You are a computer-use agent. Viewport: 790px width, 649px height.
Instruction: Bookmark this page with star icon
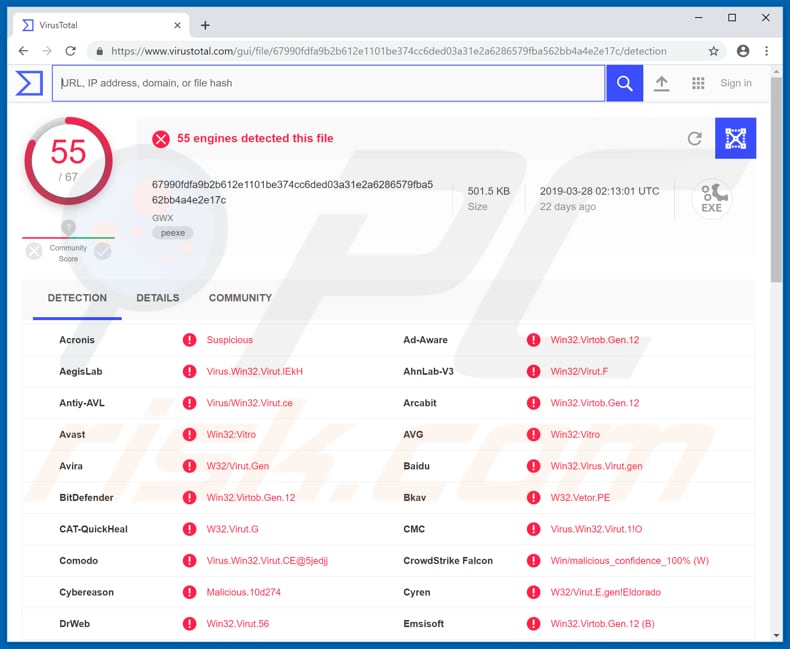(x=713, y=51)
